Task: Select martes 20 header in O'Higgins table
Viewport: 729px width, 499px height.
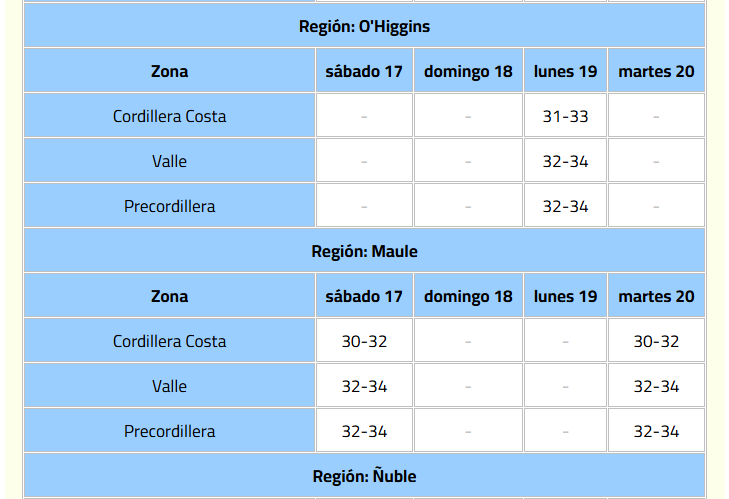Action: click(656, 71)
